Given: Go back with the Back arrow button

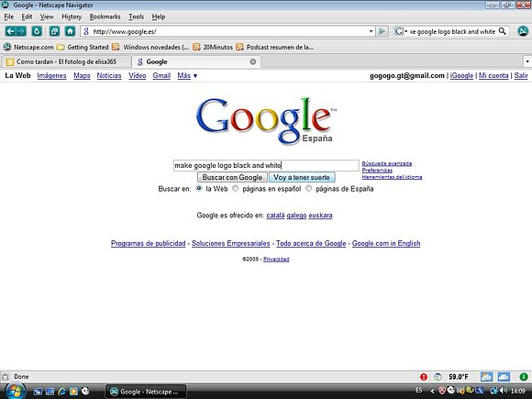Looking at the screenshot, I should coord(10,31).
